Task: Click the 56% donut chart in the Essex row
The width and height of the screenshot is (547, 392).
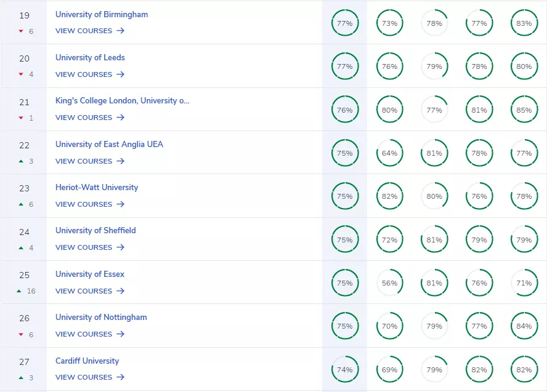Action: click(x=389, y=282)
